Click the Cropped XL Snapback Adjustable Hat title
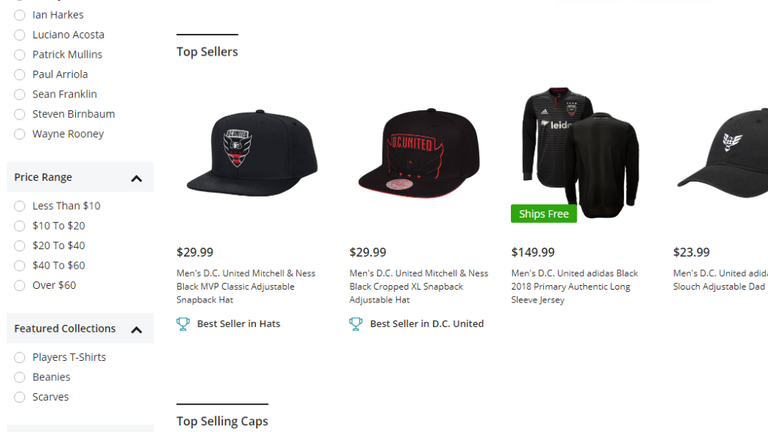 (x=419, y=286)
